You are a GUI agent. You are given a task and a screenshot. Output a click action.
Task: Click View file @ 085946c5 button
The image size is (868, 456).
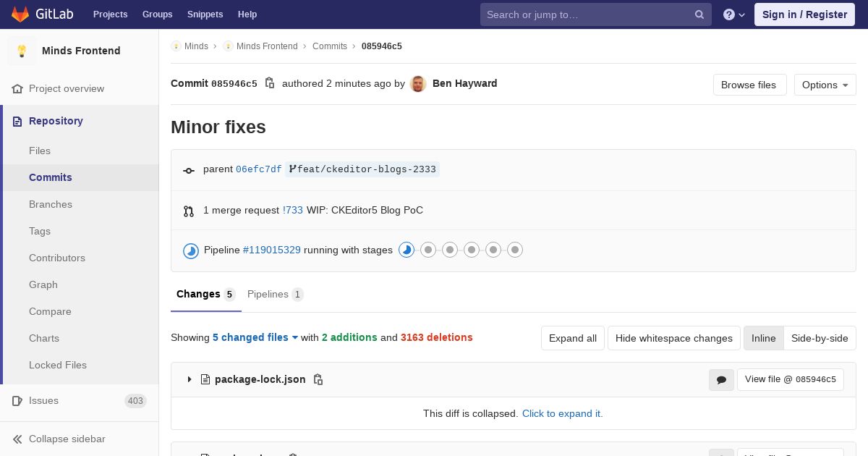point(791,379)
